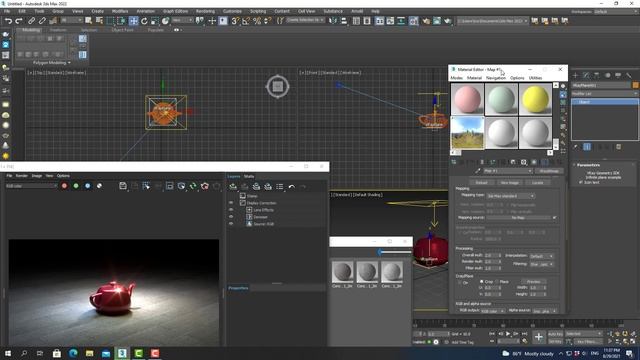
Task: Open the Modifier List dropdown
Action: click(604, 93)
